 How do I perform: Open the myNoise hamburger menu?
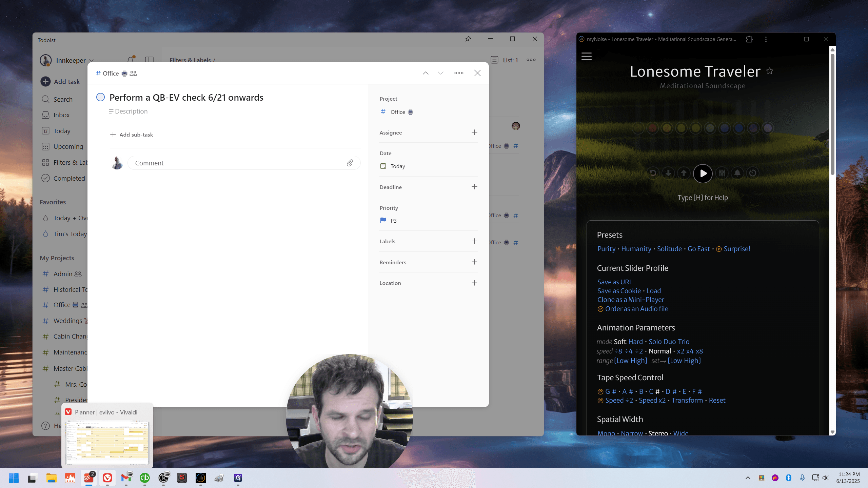[x=587, y=56]
